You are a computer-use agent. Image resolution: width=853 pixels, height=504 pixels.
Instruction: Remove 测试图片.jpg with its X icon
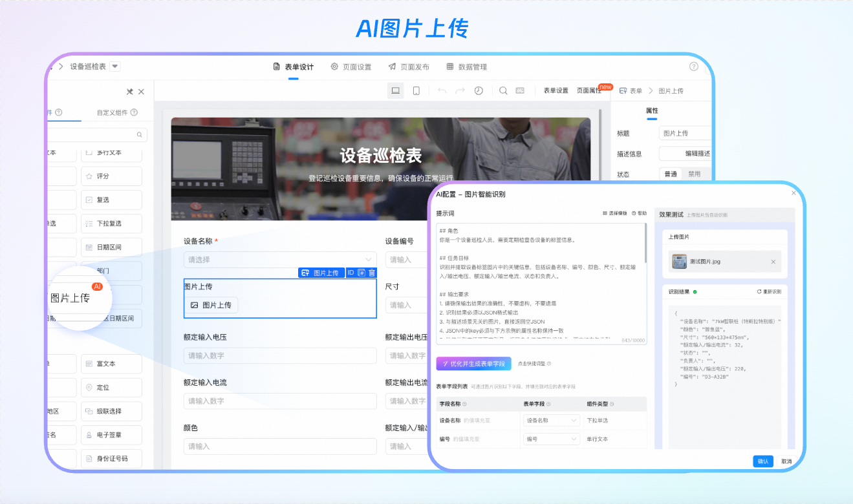tap(773, 262)
